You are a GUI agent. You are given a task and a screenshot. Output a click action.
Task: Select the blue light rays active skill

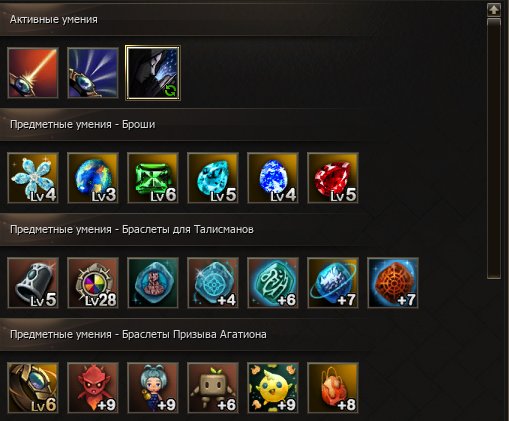click(x=93, y=73)
